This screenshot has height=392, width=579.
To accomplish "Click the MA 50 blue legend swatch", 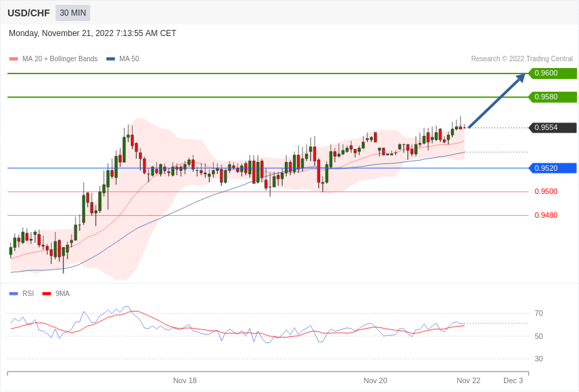I will 110,59.
